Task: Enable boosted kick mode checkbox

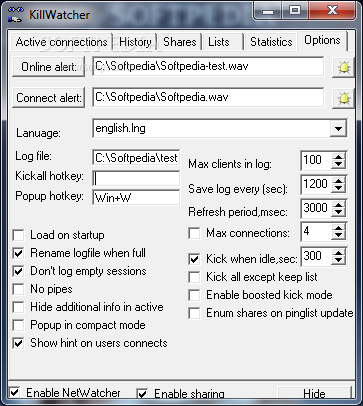Action: pyautogui.click(x=194, y=295)
